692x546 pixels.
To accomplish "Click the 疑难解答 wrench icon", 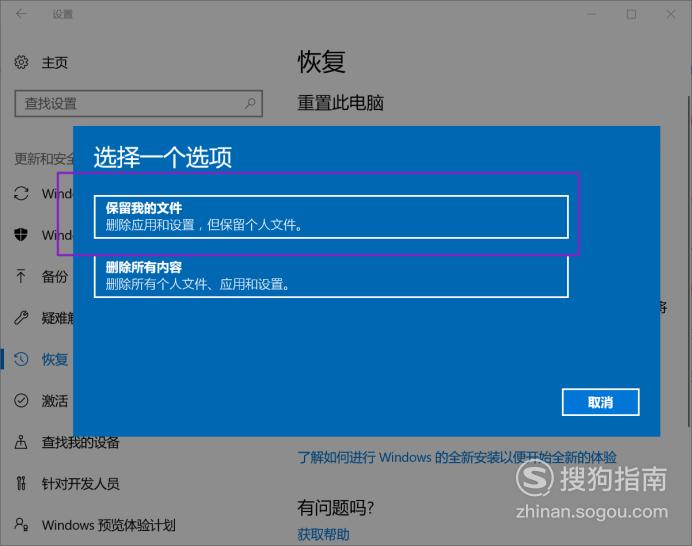I will [x=21, y=317].
